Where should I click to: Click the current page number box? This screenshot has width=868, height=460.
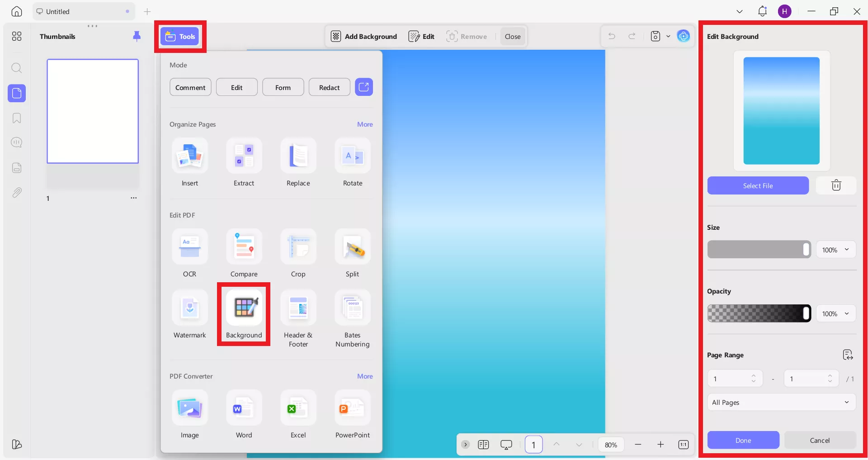[533, 445]
